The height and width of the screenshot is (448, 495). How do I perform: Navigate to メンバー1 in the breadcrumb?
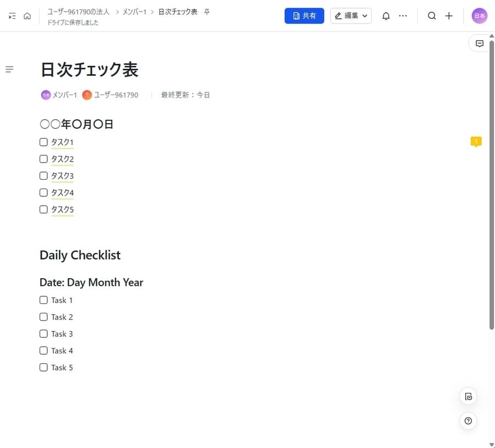(x=134, y=11)
